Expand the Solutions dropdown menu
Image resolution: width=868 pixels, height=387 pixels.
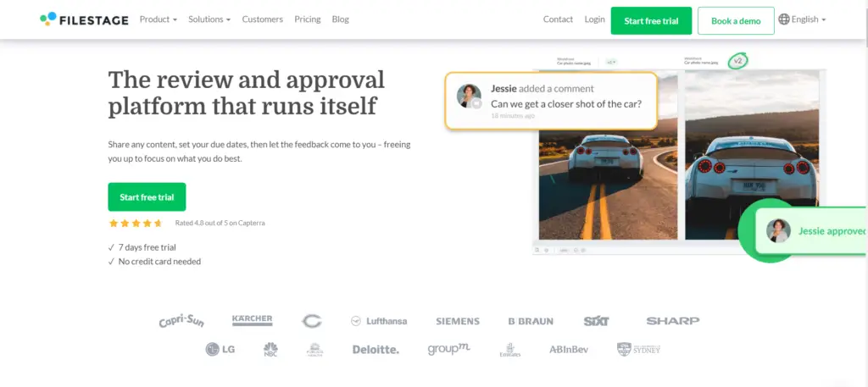(x=209, y=19)
